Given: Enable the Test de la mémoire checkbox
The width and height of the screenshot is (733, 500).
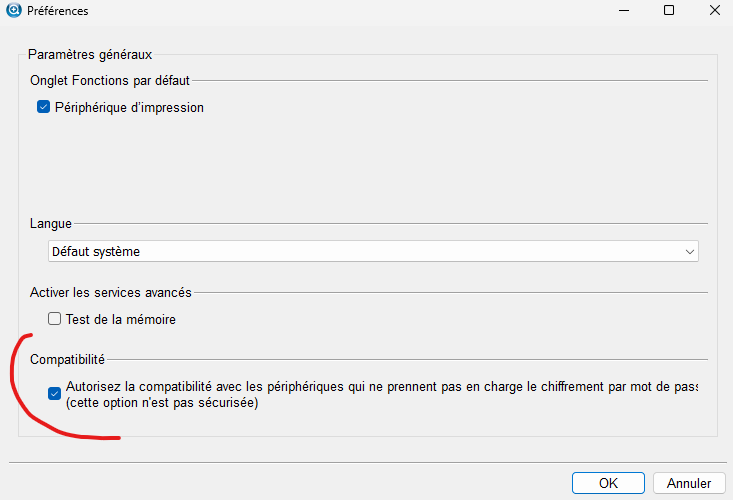Looking at the screenshot, I should click(x=54, y=319).
